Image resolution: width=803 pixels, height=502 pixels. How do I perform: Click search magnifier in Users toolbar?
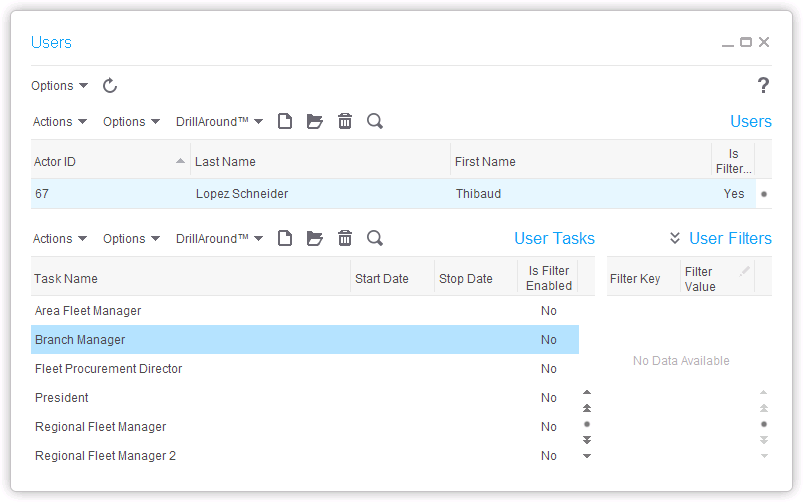coord(375,122)
